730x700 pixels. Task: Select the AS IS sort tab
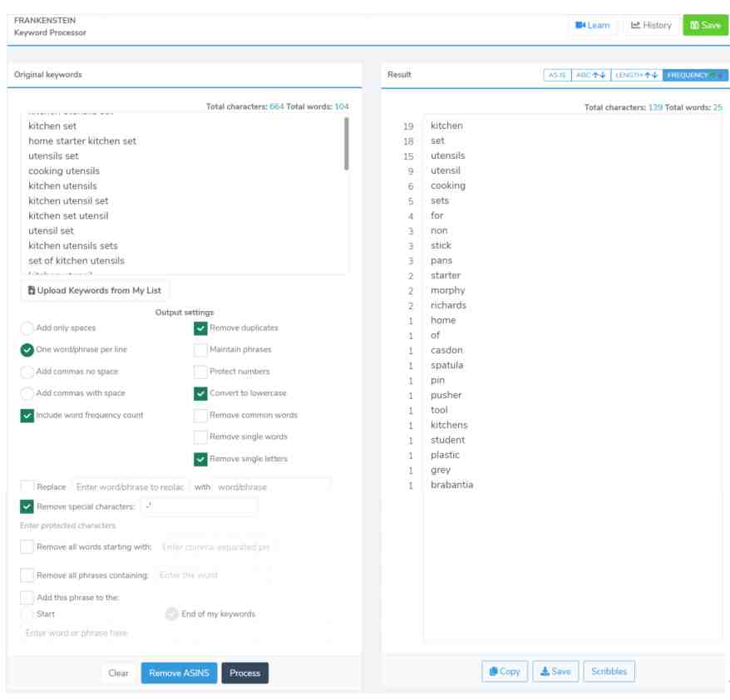[557, 75]
